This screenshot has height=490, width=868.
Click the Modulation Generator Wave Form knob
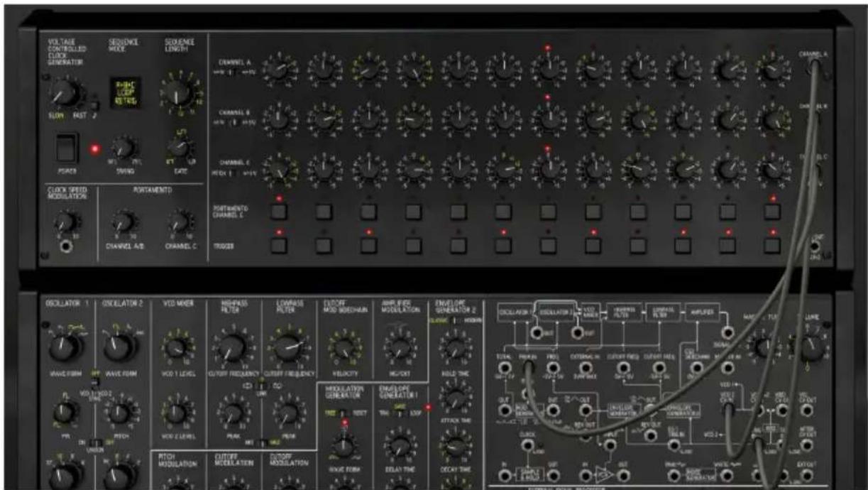click(344, 446)
